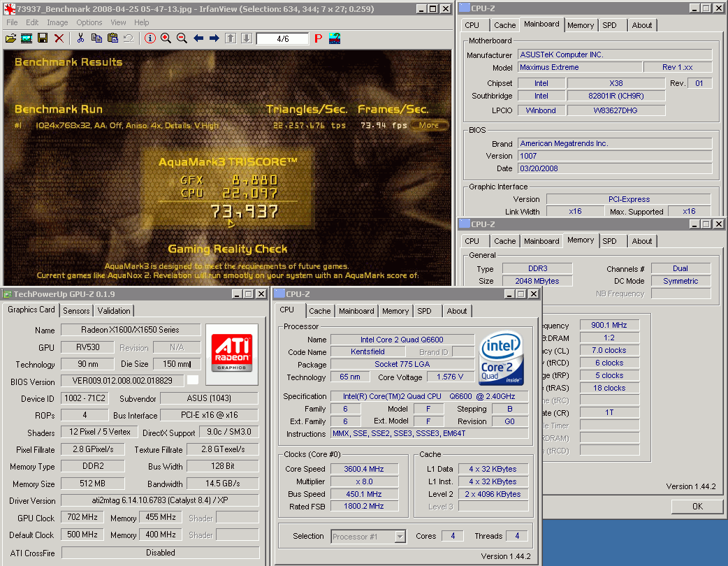
Task: Click the 7.0 clocks CAS latency value
Action: coord(609,350)
